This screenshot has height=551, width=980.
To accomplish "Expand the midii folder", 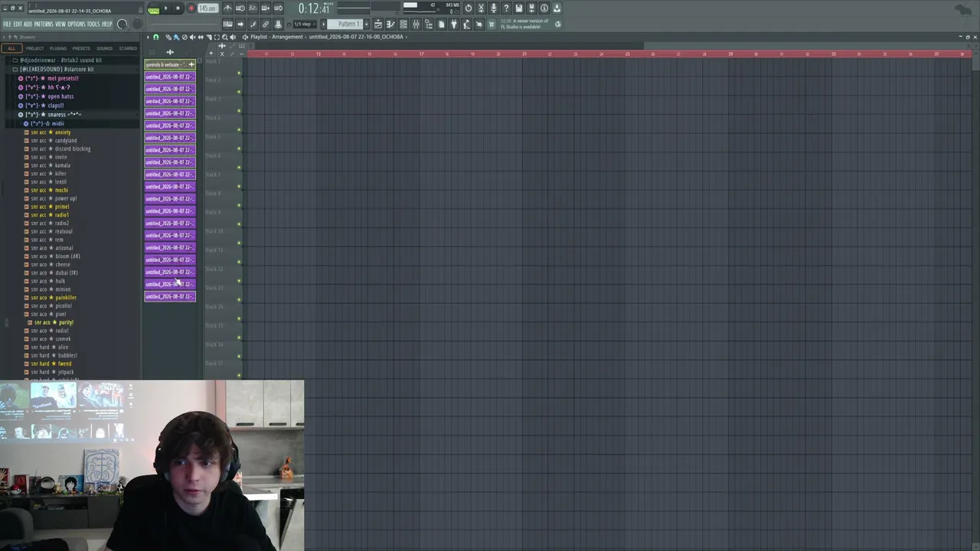I will (x=44, y=124).
